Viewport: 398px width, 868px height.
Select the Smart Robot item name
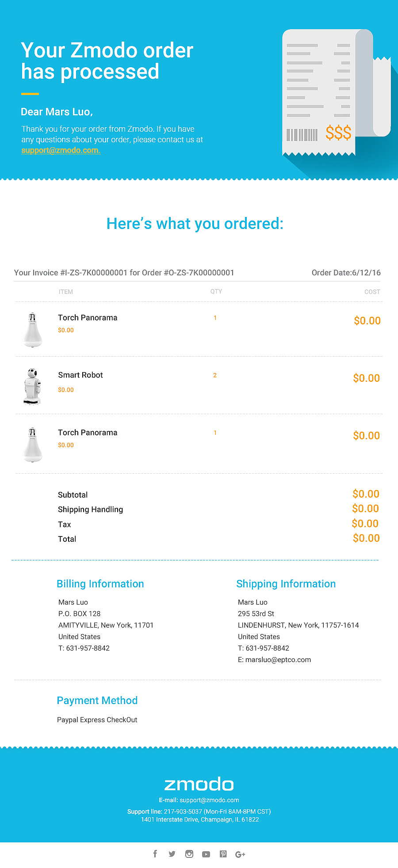click(x=80, y=375)
